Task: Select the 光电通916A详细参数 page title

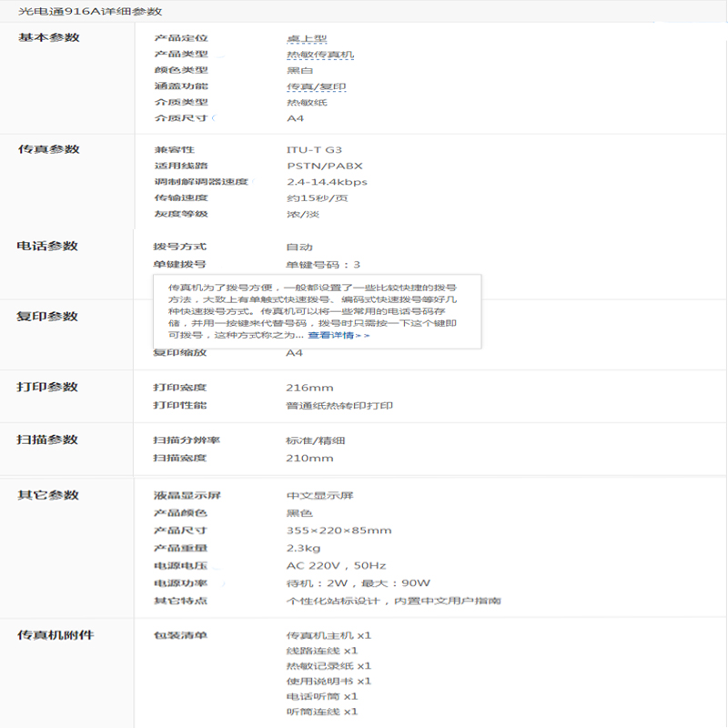Action: [90, 12]
